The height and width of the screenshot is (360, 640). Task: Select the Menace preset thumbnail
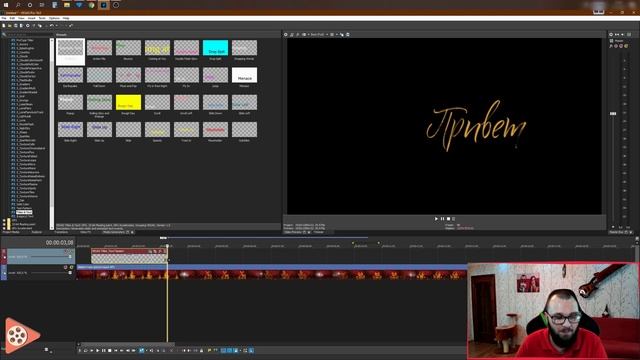tap(244, 75)
